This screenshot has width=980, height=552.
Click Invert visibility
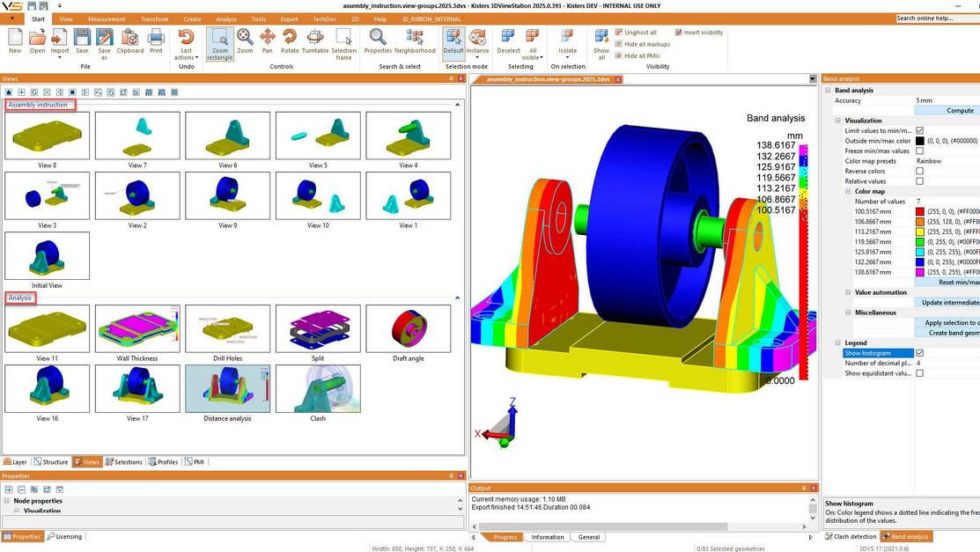(x=699, y=33)
